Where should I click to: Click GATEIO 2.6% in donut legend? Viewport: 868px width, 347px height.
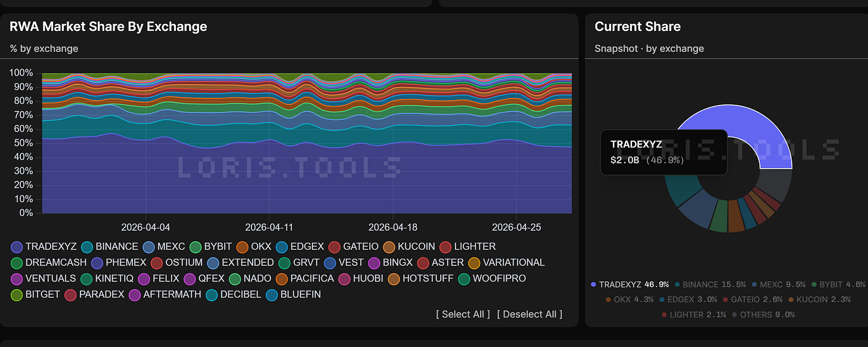pyautogui.click(x=752, y=299)
